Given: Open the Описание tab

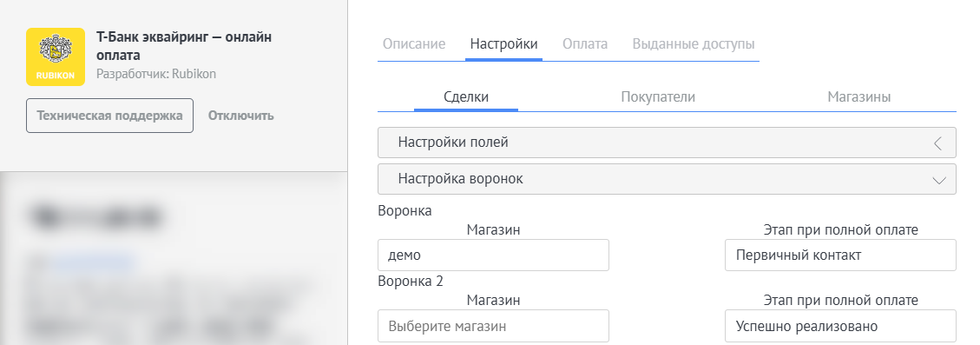Looking at the screenshot, I should [x=414, y=44].
